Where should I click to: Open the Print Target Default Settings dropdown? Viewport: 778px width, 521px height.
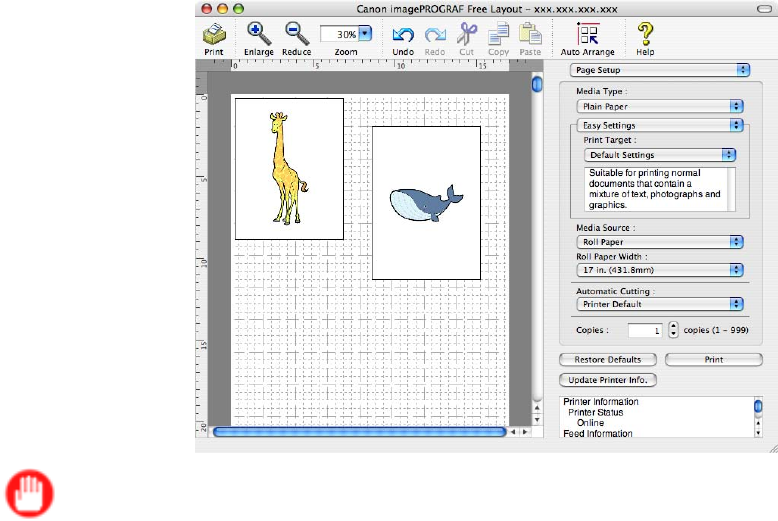click(660, 155)
